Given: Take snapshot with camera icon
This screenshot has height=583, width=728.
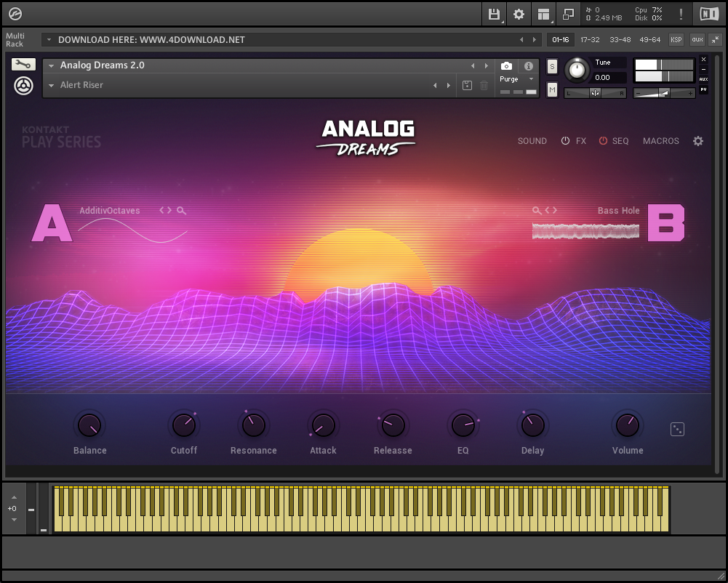Looking at the screenshot, I should [x=506, y=66].
